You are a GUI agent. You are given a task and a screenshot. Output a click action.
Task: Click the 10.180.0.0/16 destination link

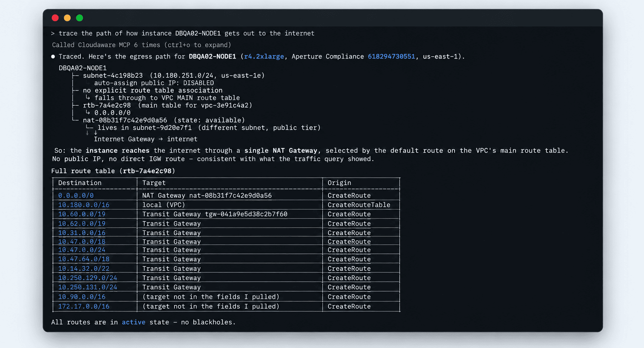coord(83,205)
